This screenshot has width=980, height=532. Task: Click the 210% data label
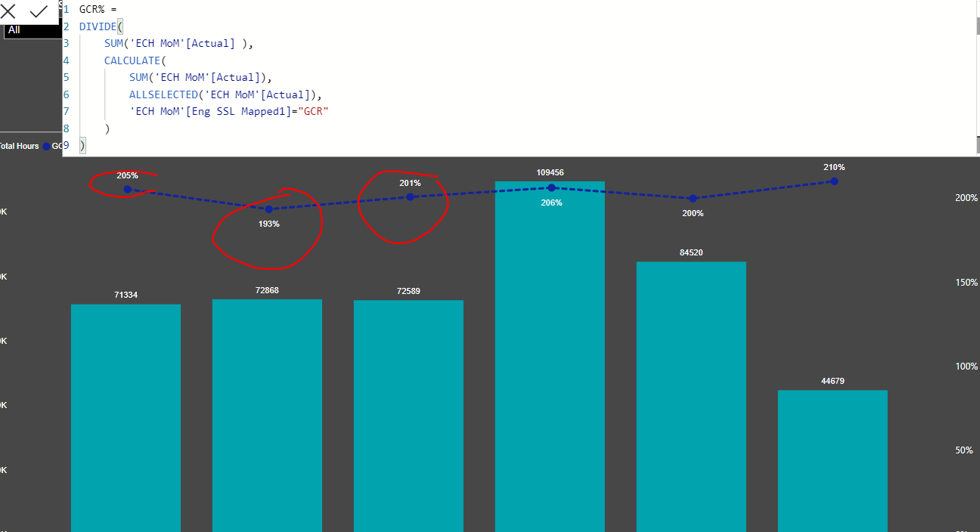[834, 168]
